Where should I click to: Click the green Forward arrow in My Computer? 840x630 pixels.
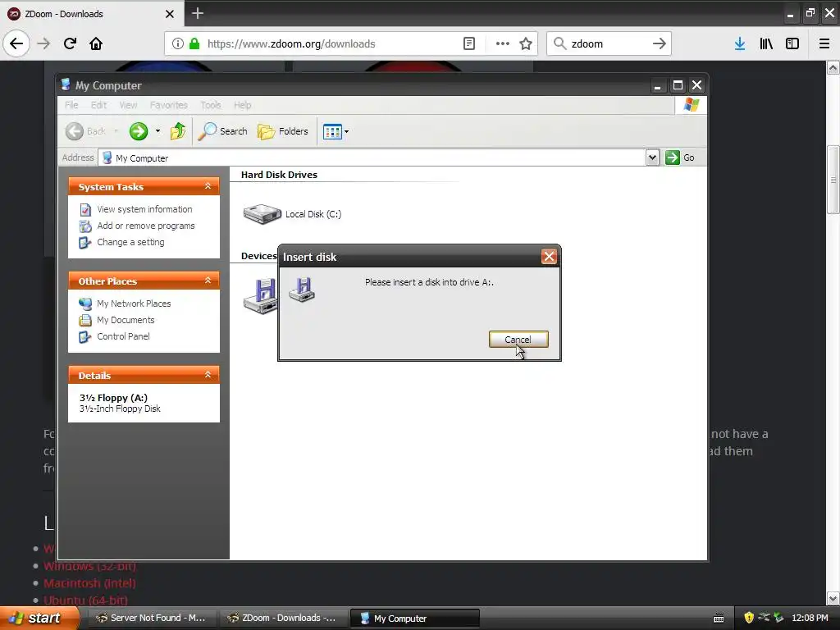click(x=138, y=131)
